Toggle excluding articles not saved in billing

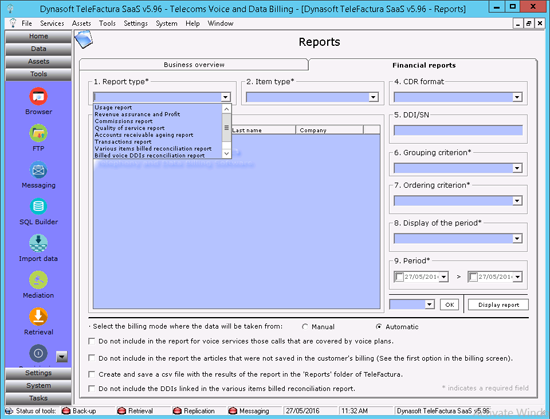pyautogui.click(x=92, y=358)
